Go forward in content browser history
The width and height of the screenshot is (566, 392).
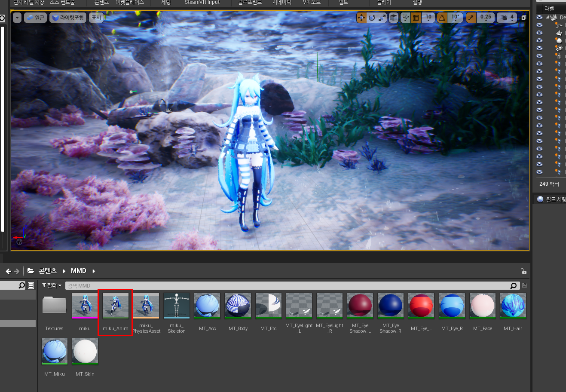pyautogui.click(x=17, y=271)
